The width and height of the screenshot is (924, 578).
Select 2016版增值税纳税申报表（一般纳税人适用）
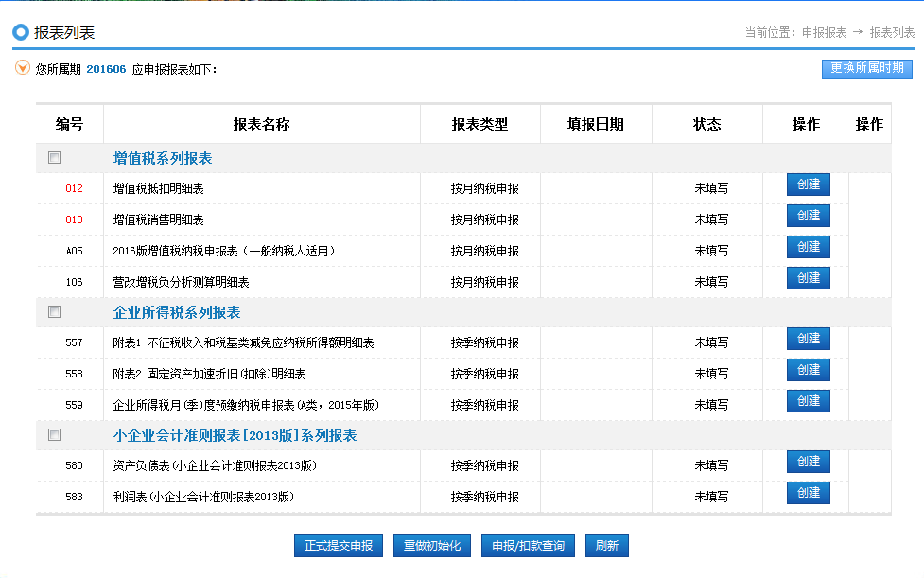224,251
